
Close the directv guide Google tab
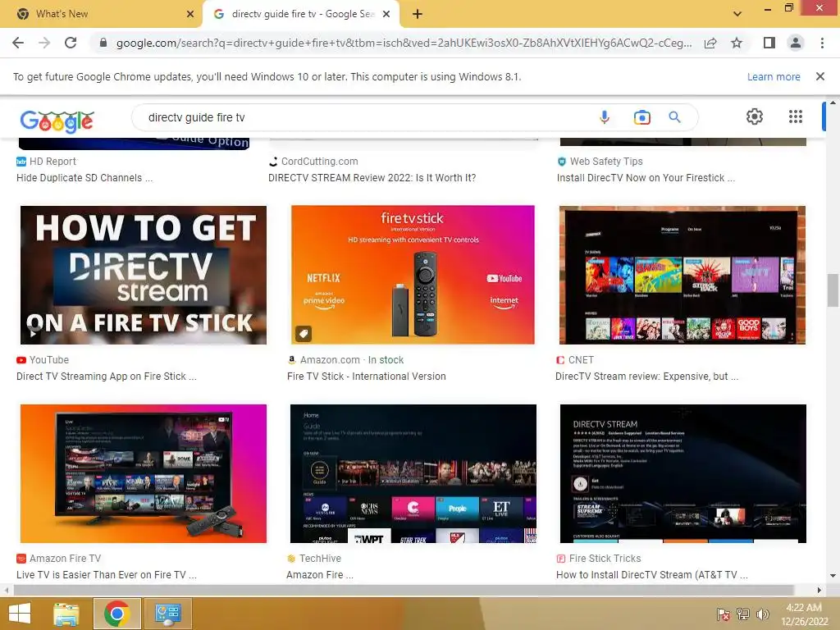coord(386,14)
